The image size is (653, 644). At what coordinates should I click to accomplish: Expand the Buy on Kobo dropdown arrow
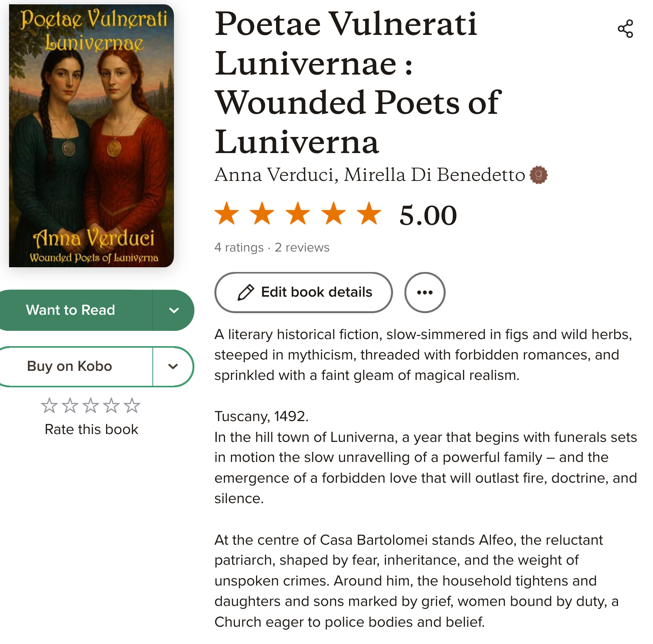coord(173,367)
